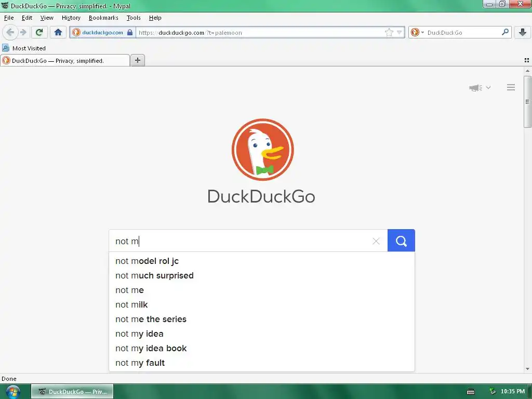This screenshot has height=399, width=532.
Task: Open the Edit menu
Action: [27, 18]
